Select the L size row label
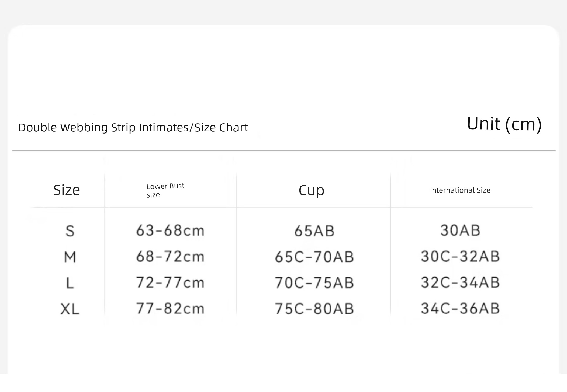Viewport: 567px width, 392px height. click(70, 283)
